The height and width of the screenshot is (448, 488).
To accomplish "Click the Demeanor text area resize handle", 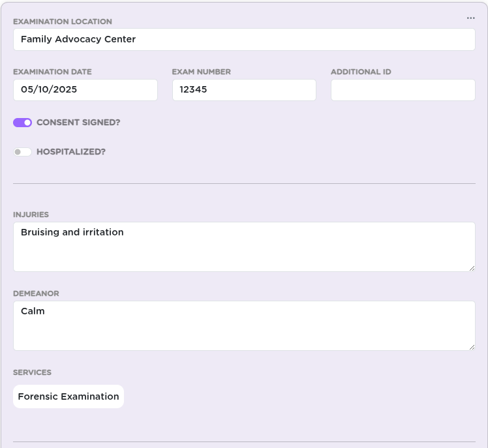I will click(x=472, y=347).
